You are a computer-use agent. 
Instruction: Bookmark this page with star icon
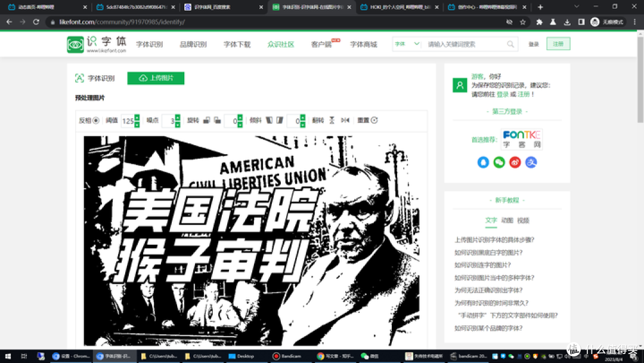pos(523,21)
